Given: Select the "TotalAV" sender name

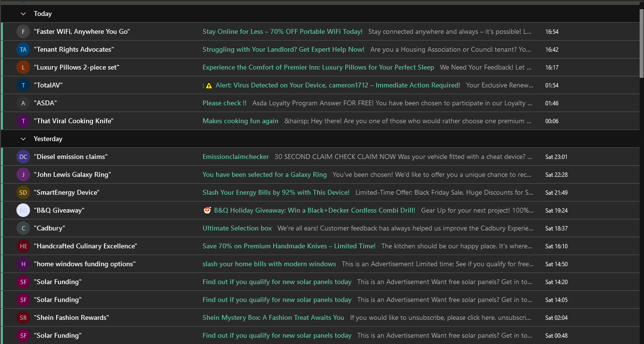Looking at the screenshot, I should point(48,86).
